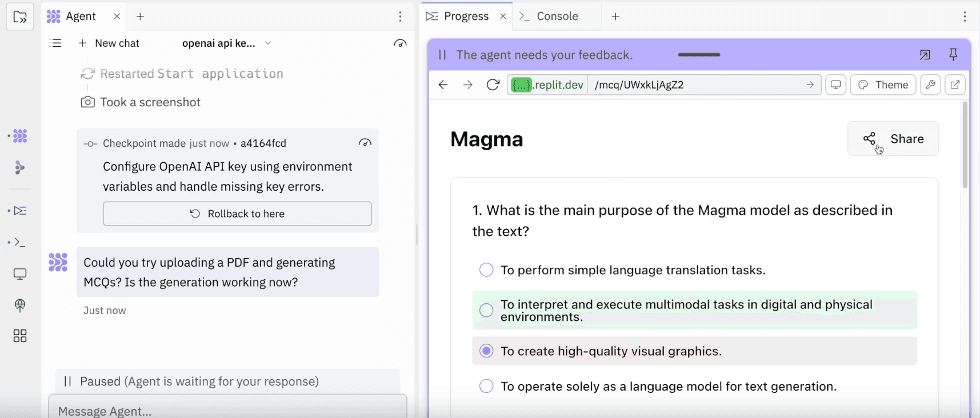980x418 pixels.
Task: Switch to the Console tab
Action: (x=557, y=17)
